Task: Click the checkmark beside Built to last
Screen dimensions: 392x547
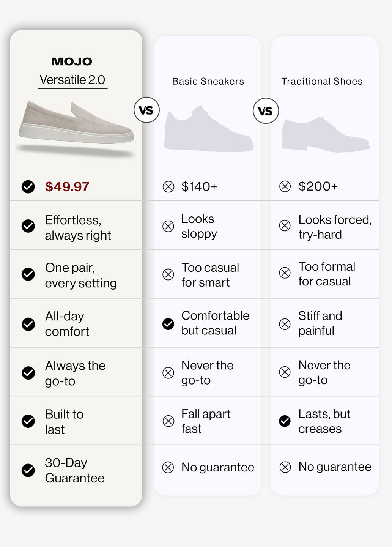Action: [x=28, y=421]
